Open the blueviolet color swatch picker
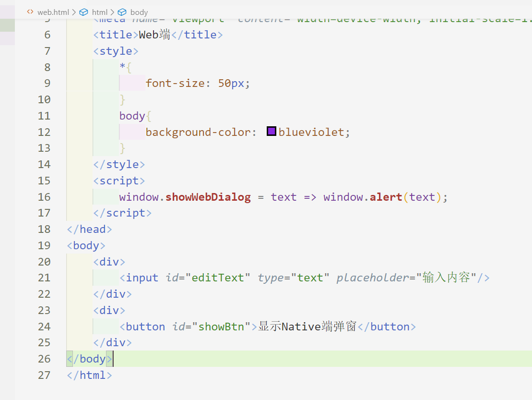This screenshot has height=400, width=532. pyautogui.click(x=271, y=131)
